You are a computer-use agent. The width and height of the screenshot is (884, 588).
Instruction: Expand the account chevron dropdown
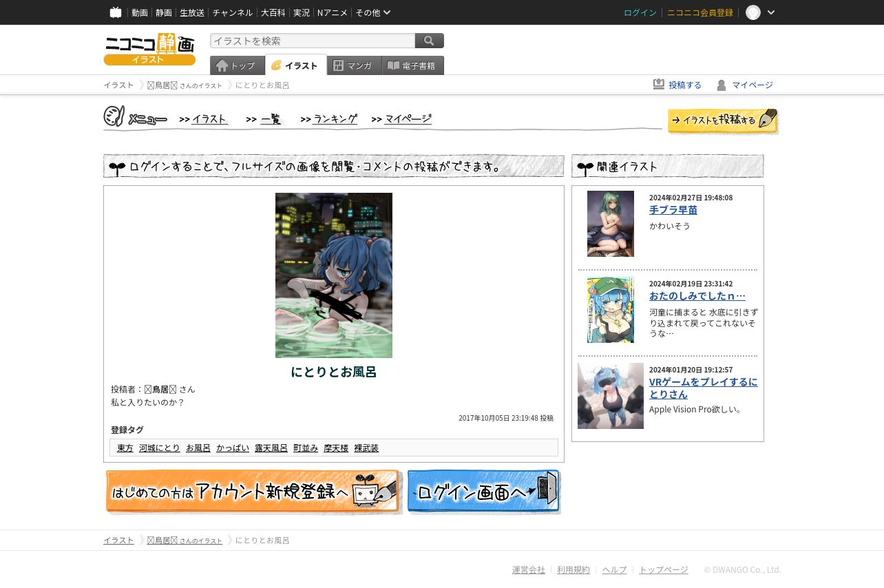(771, 12)
